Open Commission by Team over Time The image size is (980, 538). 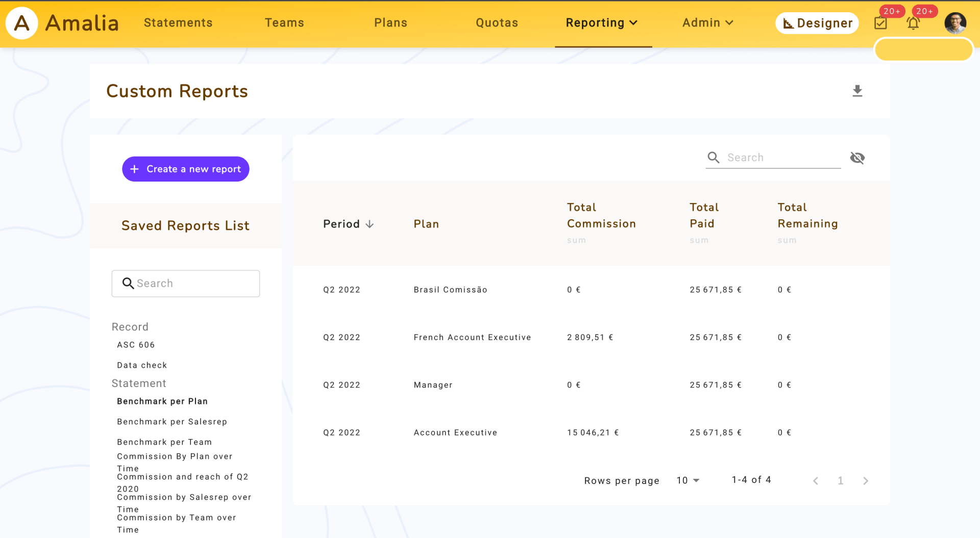[x=177, y=524]
